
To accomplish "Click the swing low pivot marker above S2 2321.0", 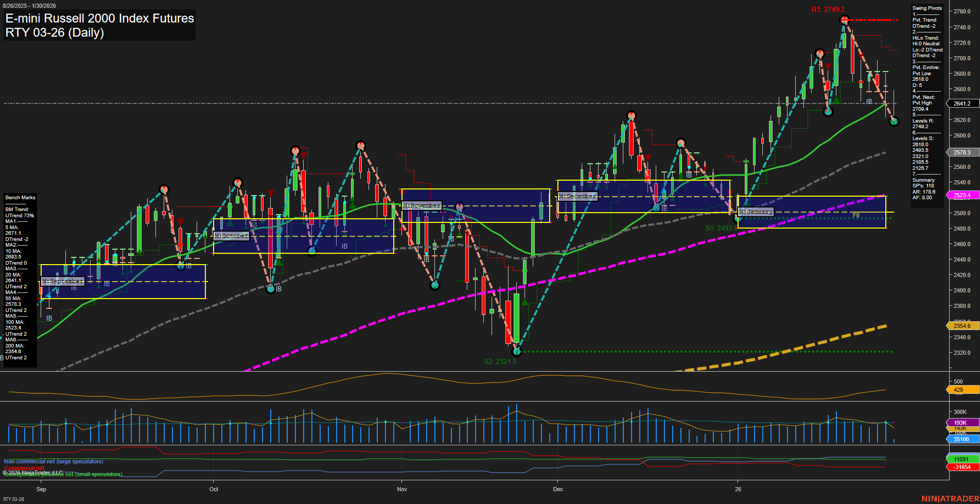I will click(517, 351).
